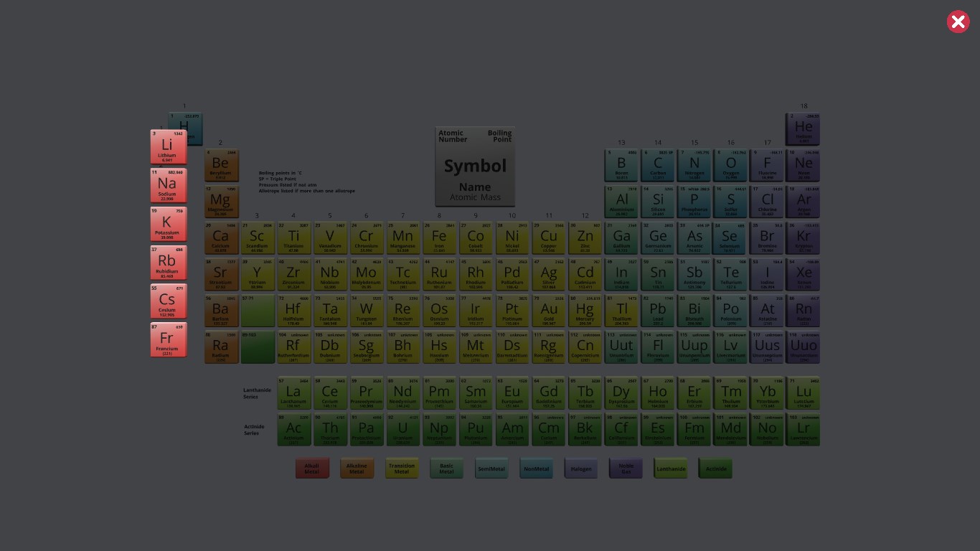This screenshot has width=980, height=551.
Task: Open the Boron (B) tile
Action: (621, 165)
